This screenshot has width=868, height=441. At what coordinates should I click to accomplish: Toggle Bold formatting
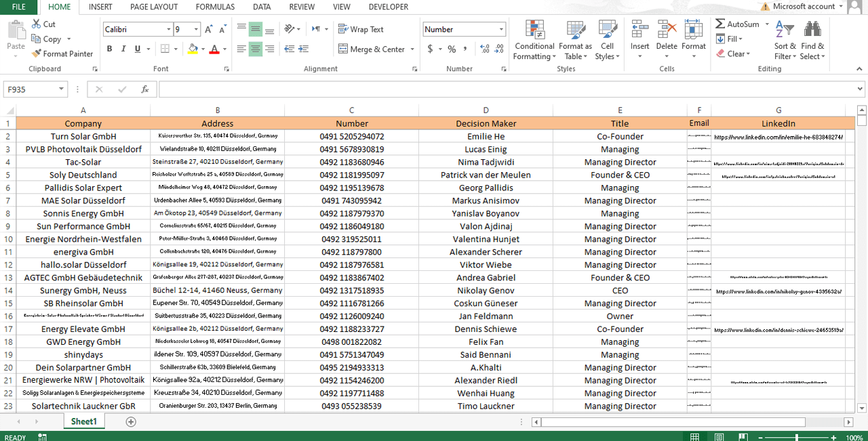tap(109, 49)
